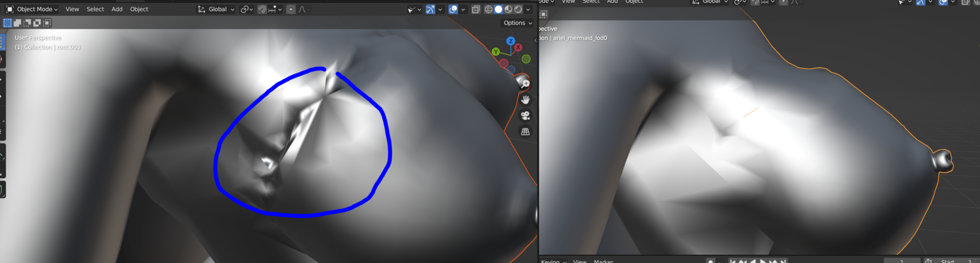Screen dimensions: 980x263
Task: Choose Intersect Selection mode icon
Action: point(47,23)
